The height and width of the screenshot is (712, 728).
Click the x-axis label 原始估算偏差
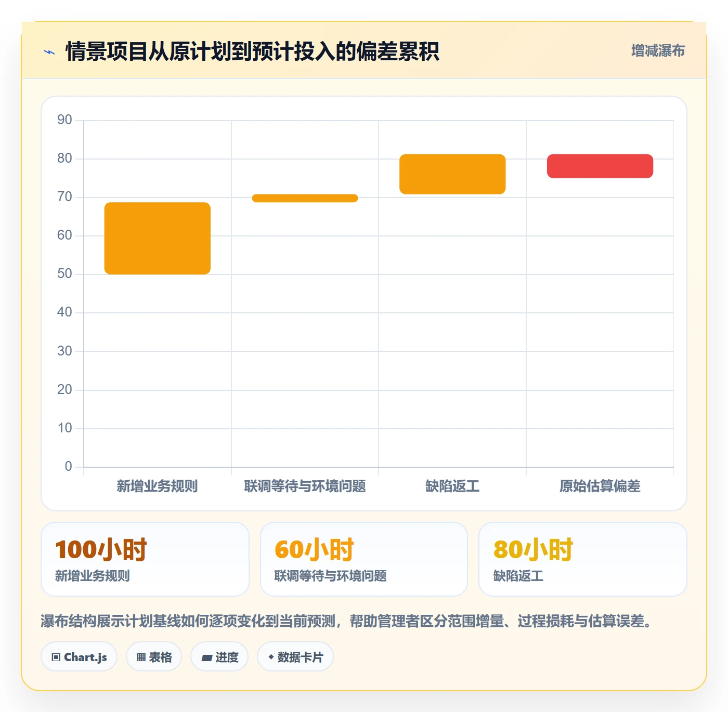pyautogui.click(x=600, y=486)
